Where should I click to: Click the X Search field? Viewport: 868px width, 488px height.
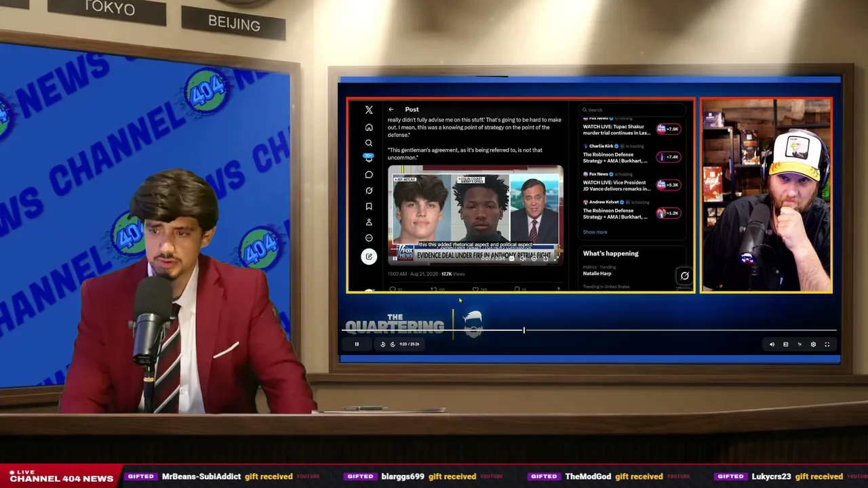[x=632, y=110]
